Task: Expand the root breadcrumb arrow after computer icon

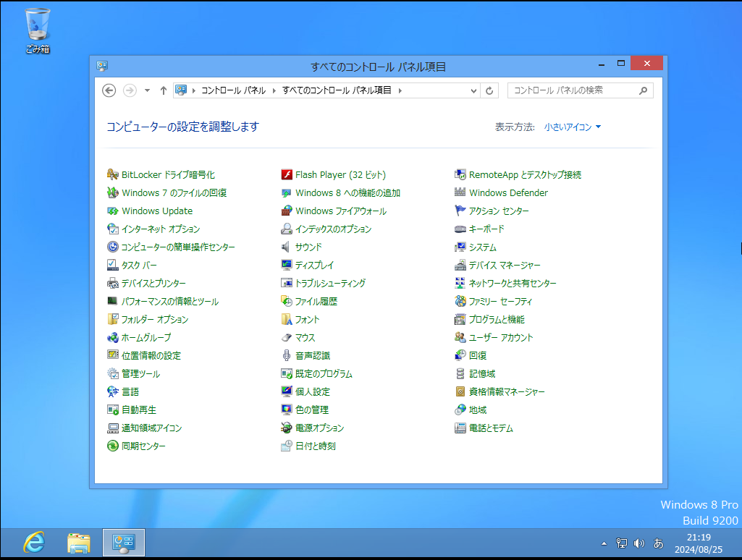Action: 193,90
